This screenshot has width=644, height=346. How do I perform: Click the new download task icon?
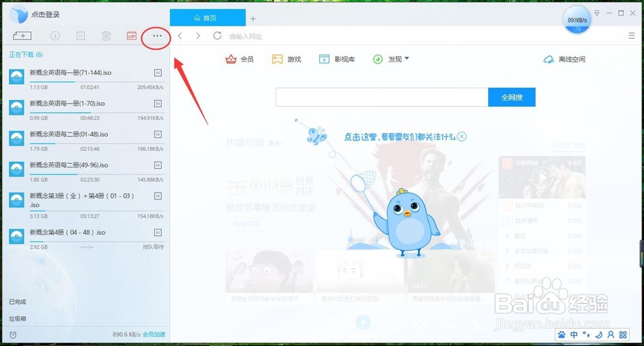[22, 36]
